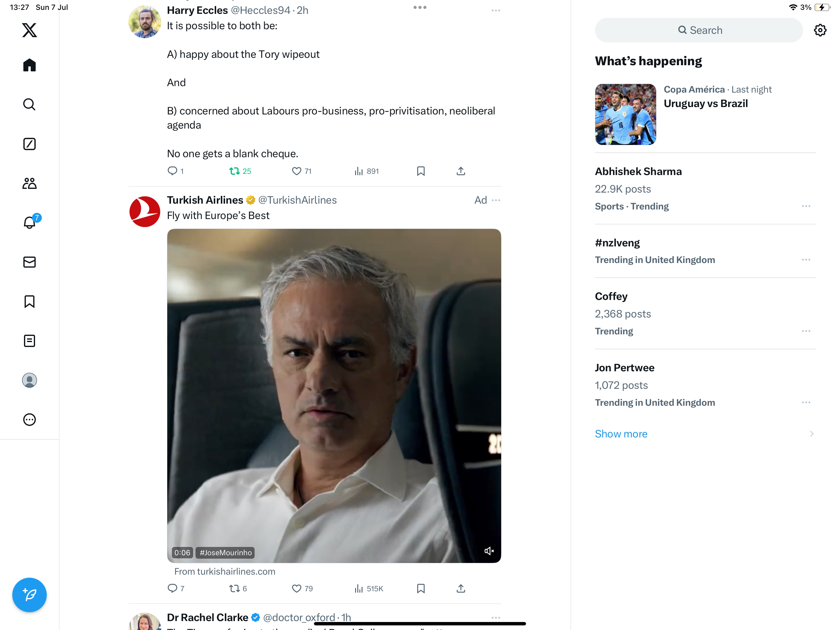Tap the compose post floating button

click(x=29, y=595)
